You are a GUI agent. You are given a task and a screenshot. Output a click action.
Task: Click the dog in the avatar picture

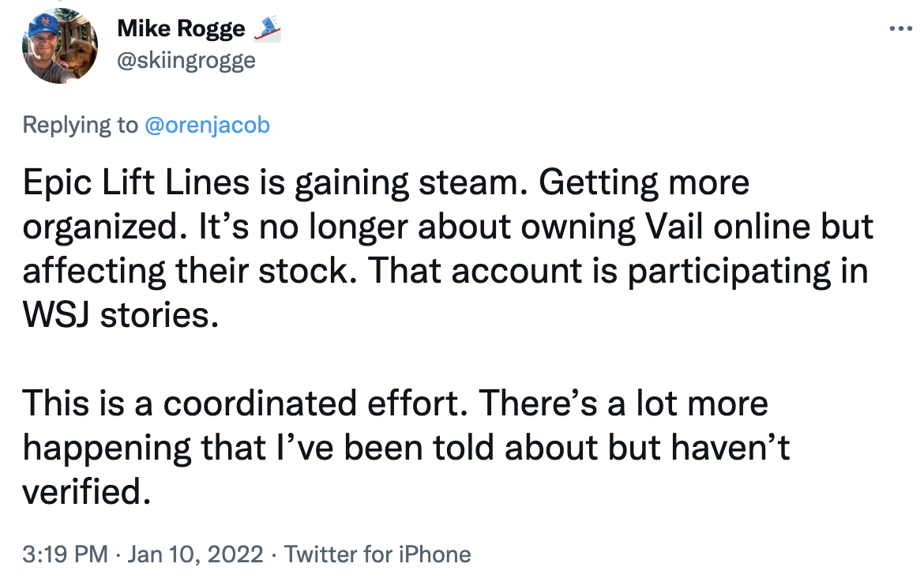click(79, 62)
